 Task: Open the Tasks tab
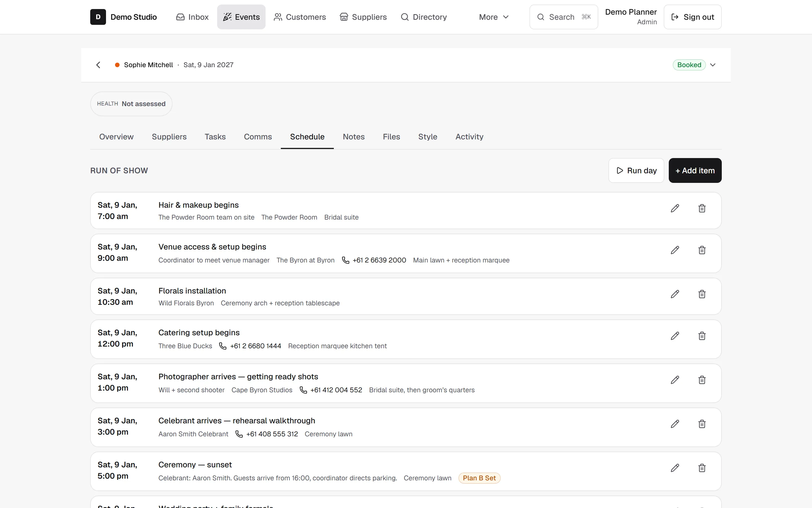[x=215, y=137]
